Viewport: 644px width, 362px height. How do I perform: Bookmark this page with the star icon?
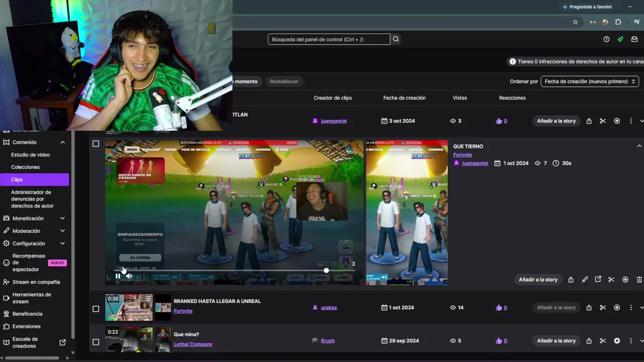point(576,22)
